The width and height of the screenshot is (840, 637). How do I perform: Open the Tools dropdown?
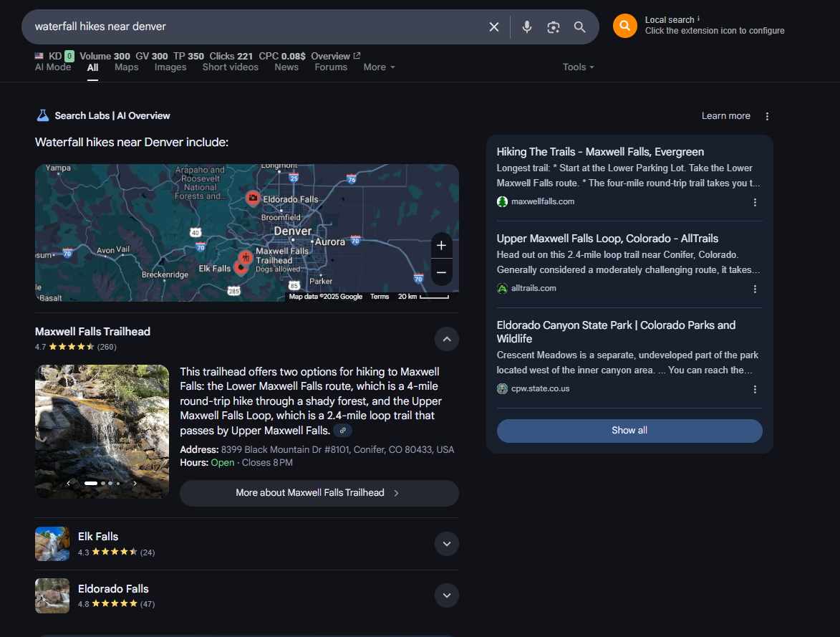click(x=578, y=67)
